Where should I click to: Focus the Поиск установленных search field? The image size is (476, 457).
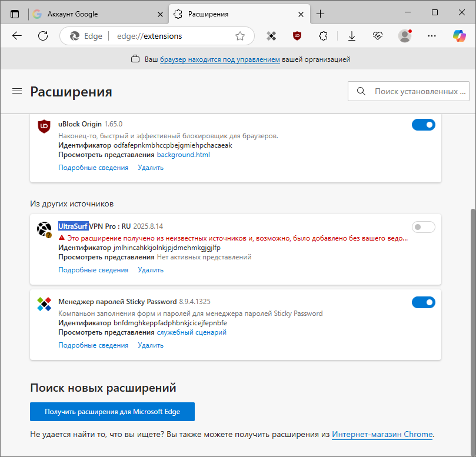click(408, 91)
